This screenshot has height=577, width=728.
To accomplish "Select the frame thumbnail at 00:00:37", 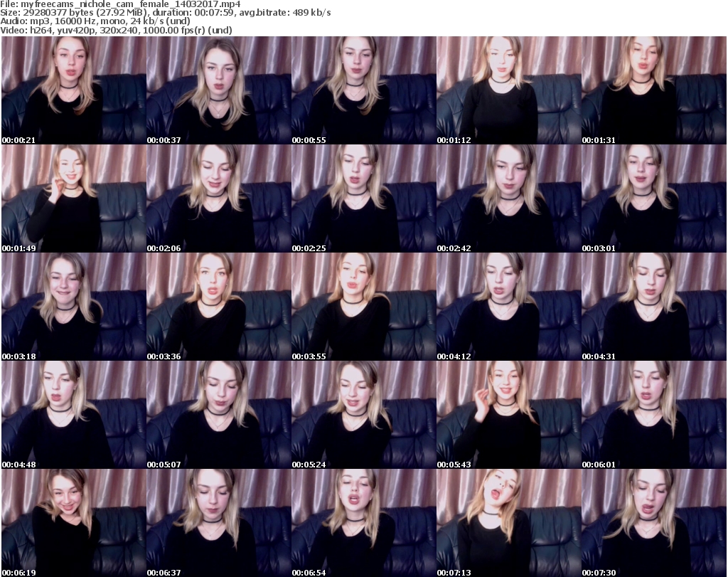I will point(219,90).
